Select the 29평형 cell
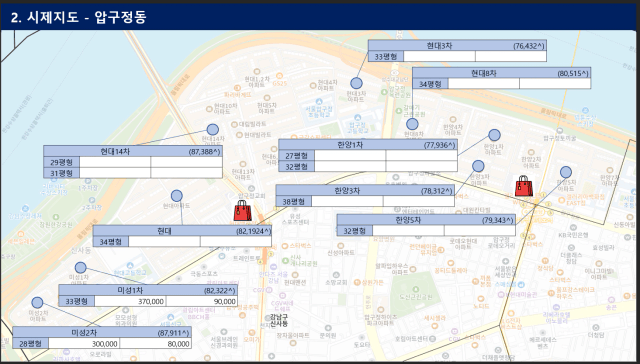This screenshot has width=640, height=364. click(x=62, y=162)
